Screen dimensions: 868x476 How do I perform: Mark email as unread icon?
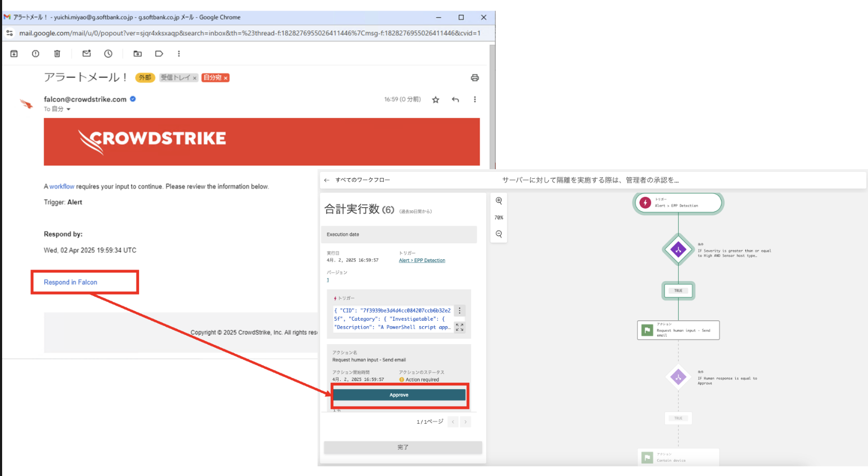coord(86,53)
